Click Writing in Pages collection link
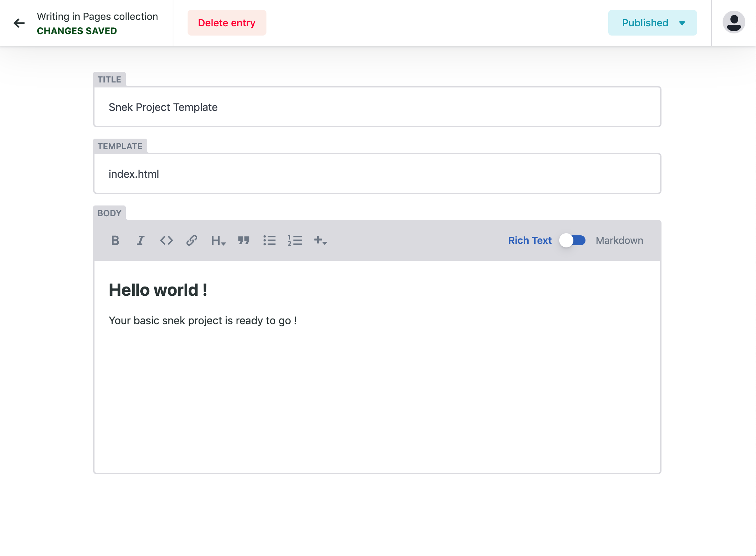Viewport: 756px width, 556px height. [97, 16]
